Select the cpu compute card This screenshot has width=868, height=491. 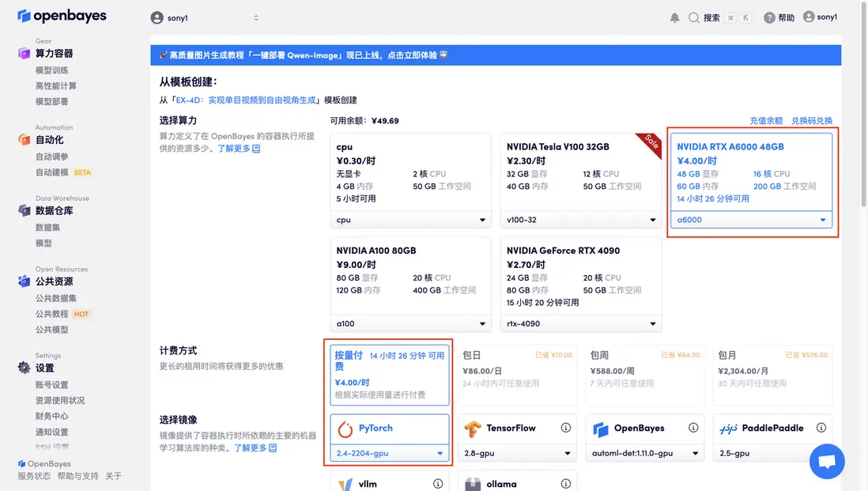point(411,179)
